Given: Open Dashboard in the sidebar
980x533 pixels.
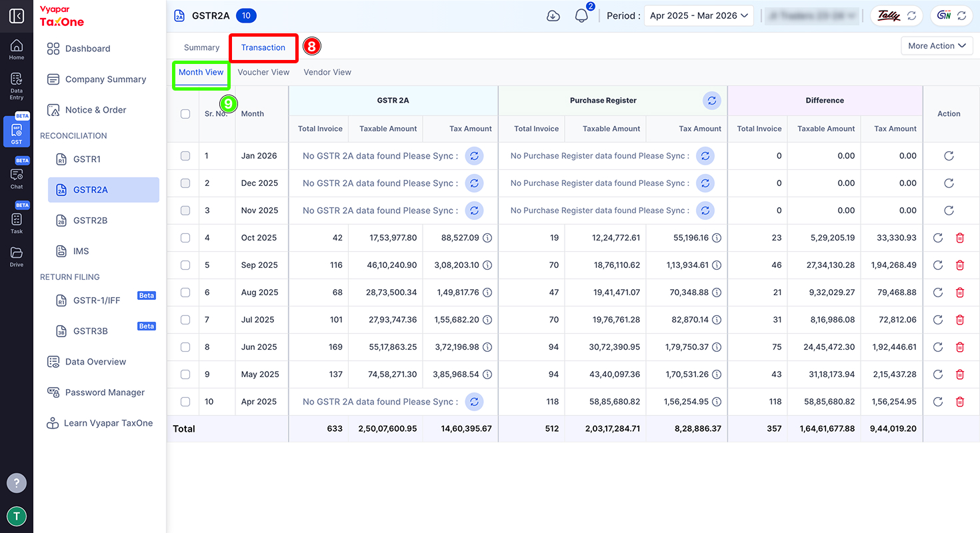Looking at the screenshot, I should [x=87, y=49].
